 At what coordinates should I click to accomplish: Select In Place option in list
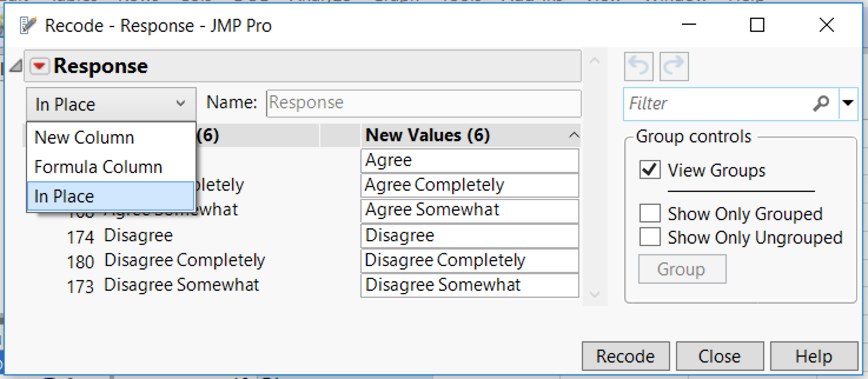coord(64,196)
